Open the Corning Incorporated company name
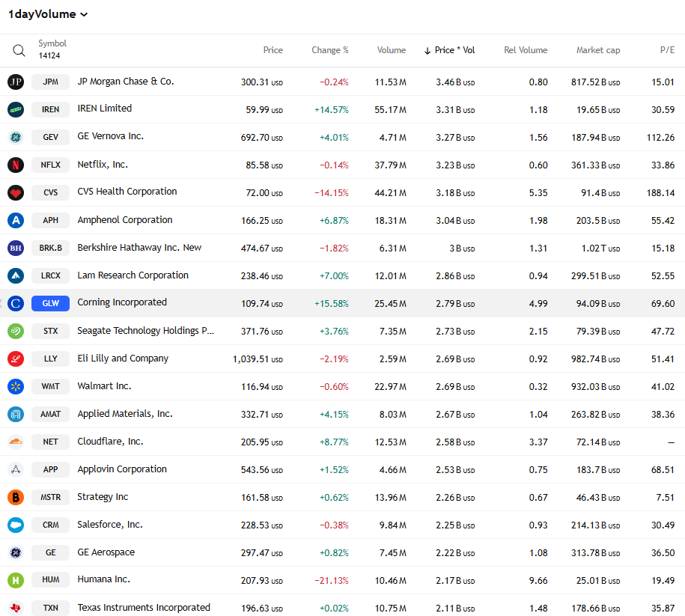685x616 pixels. pos(122,302)
